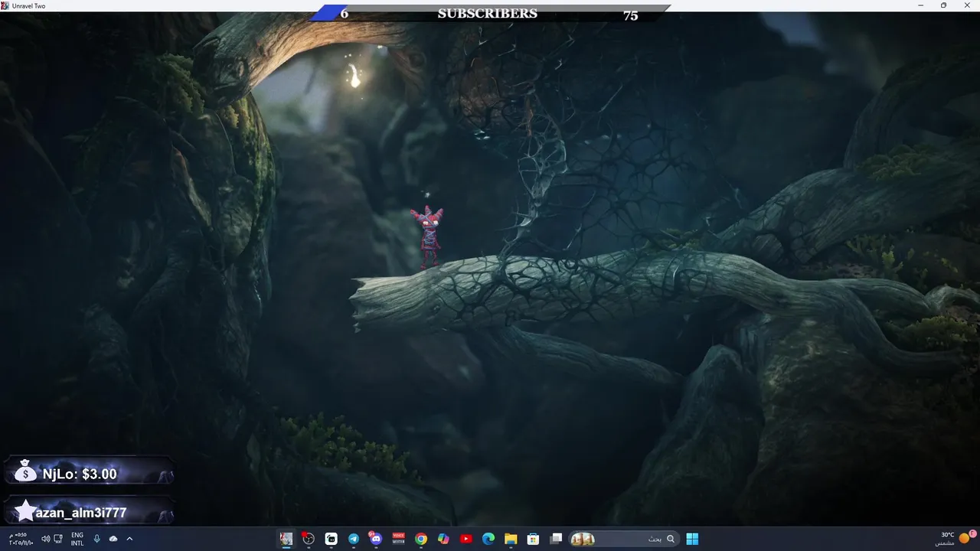Open the network connection tray icon
This screenshot has width=980, height=551.
(58, 539)
